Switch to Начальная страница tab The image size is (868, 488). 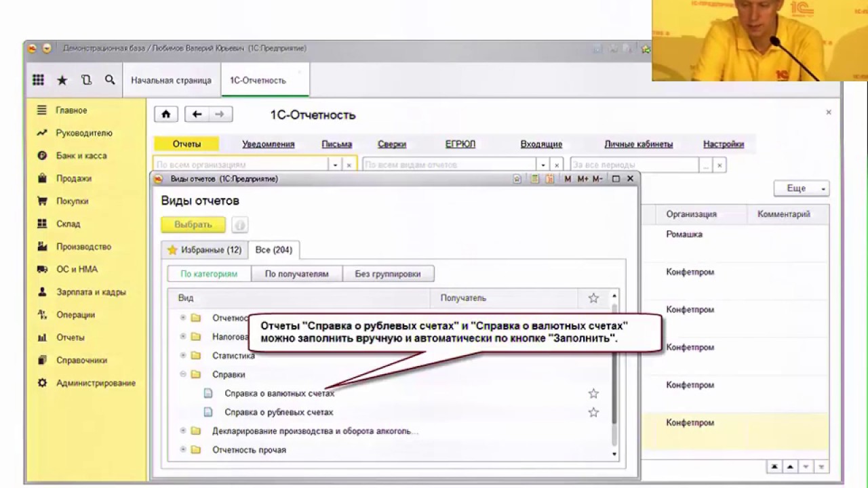pyautogui.click(x=171, y=80)
